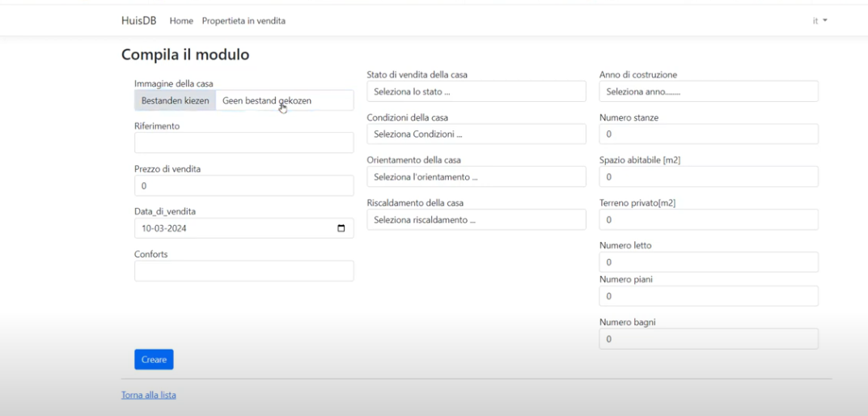Open the calendar picker icon in date field

tap(341, 228)
